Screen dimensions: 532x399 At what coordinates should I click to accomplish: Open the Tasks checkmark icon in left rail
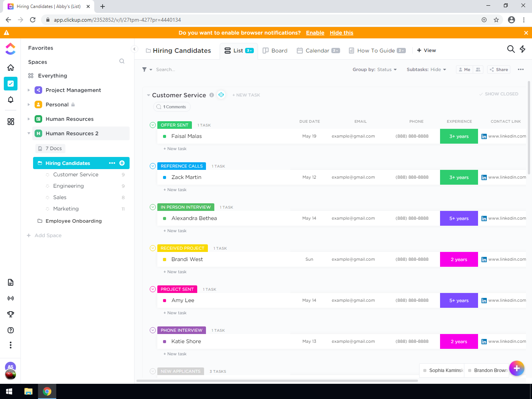pyautogui.click(x=11, y=84)
